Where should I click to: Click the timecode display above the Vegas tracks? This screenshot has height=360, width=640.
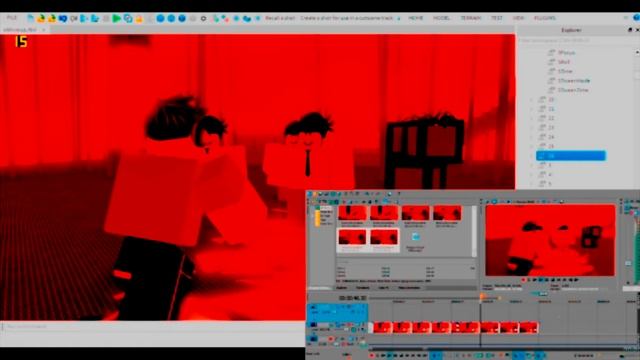pyautogui.click(x=353, y=298)
